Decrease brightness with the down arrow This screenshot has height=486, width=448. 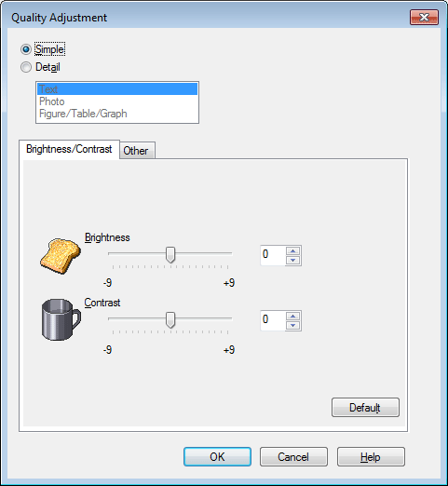[x=292, y=260]
